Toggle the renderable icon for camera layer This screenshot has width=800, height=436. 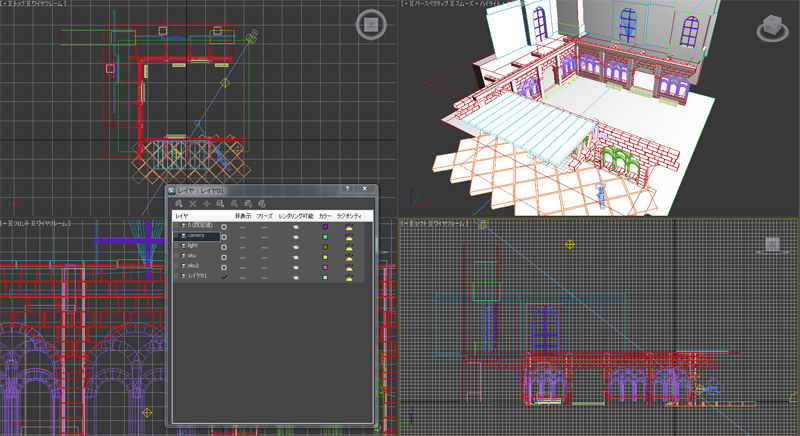pos(297,236)
